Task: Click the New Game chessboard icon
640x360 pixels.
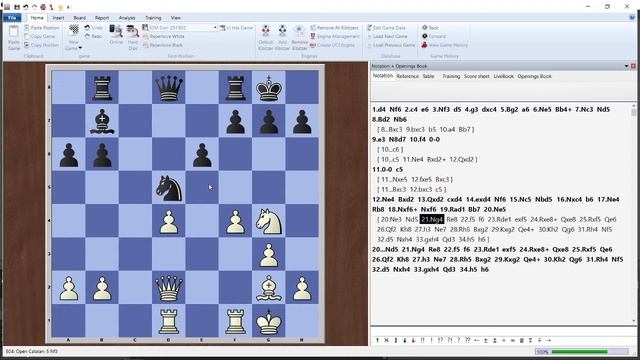Action: [74, 31]
